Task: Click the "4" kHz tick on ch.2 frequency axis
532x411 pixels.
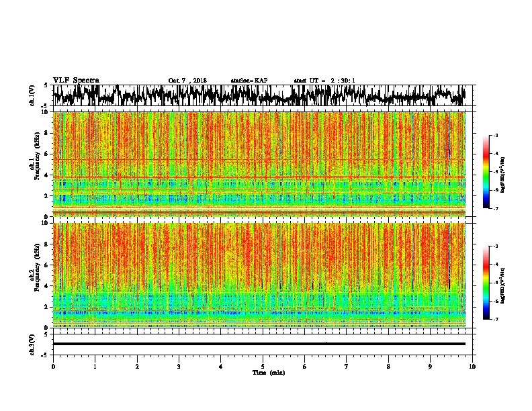Action: pos(46,286)
